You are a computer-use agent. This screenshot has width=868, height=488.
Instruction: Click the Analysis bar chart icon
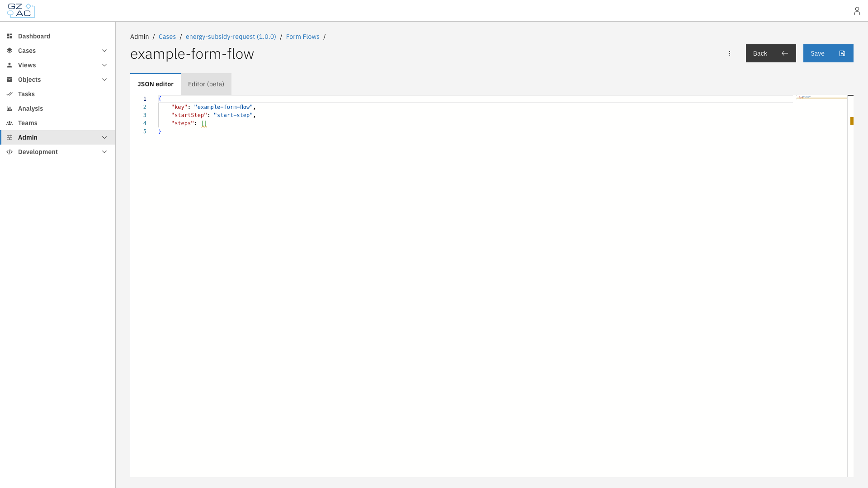coord(9,108)
